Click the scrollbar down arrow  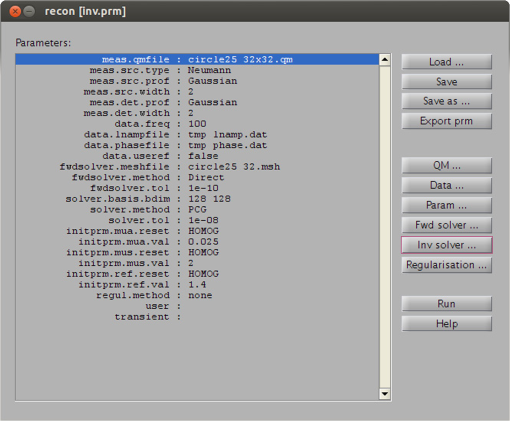point(385,394)
